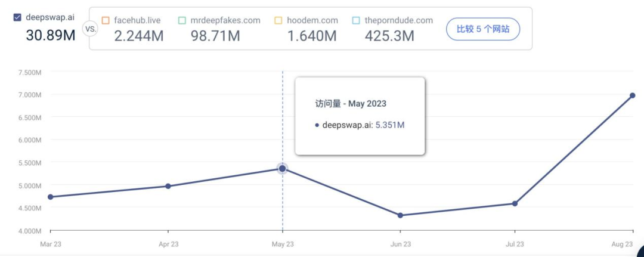The image size is (644, 257).
Task: Click the Jul 23 data point
Action: coord(515,203)
